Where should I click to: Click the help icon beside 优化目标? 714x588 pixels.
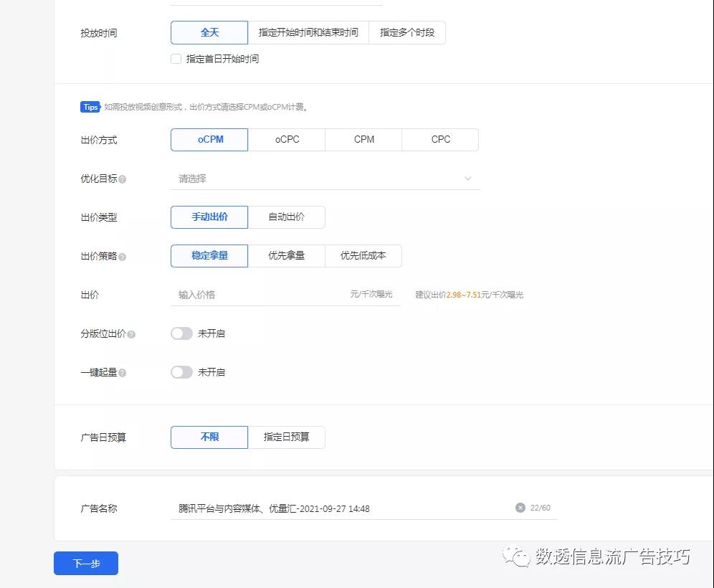point(122,179)
